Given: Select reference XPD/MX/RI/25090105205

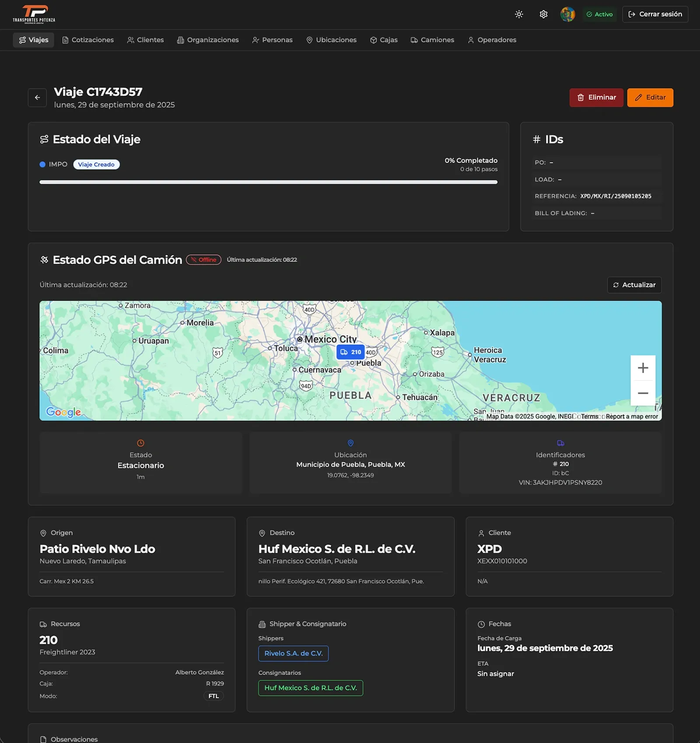Looking at the screenshot, I should click(x=616, y=196).
